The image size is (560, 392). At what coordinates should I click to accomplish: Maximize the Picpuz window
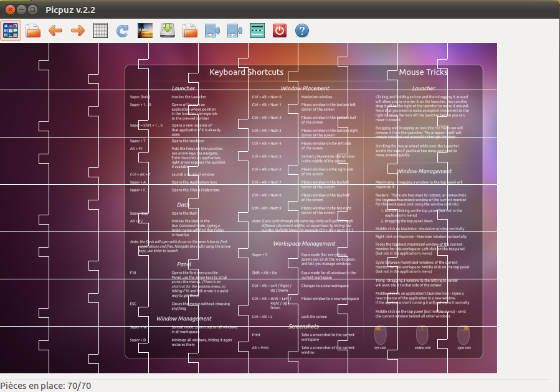click(32, 9)
